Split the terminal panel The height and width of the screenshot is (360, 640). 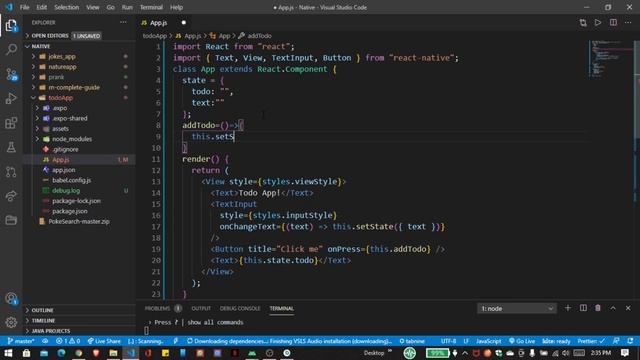583,308
